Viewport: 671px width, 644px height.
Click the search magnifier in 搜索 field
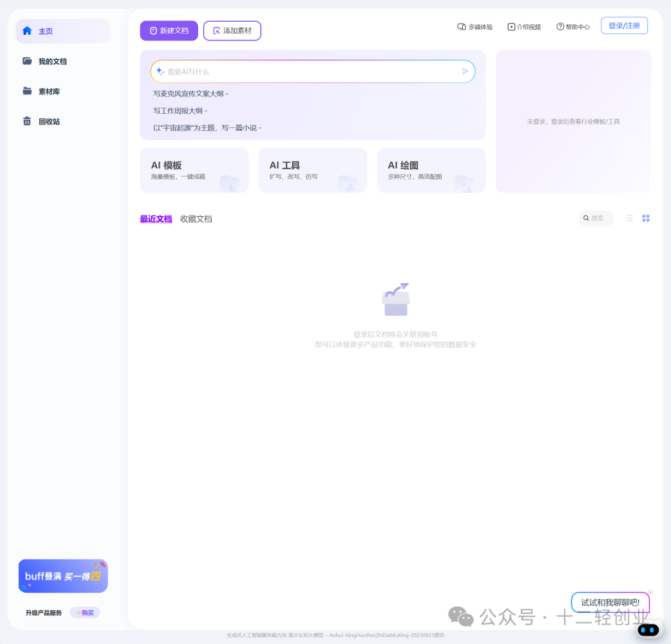586,218
